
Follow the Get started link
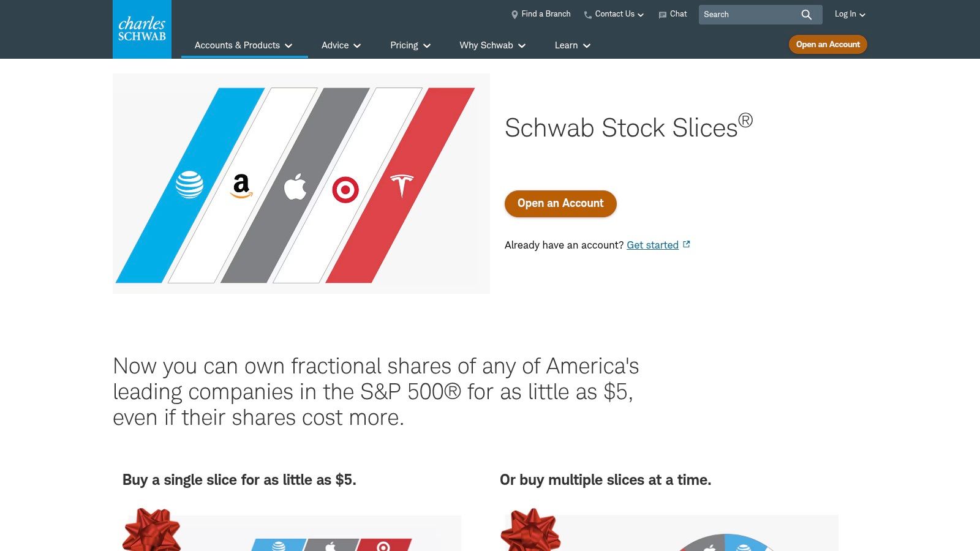(652, 244)
